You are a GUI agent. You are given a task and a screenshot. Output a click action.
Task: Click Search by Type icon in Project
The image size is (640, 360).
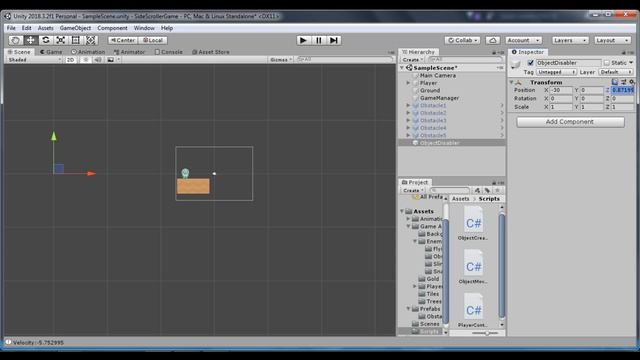(477, 190)
